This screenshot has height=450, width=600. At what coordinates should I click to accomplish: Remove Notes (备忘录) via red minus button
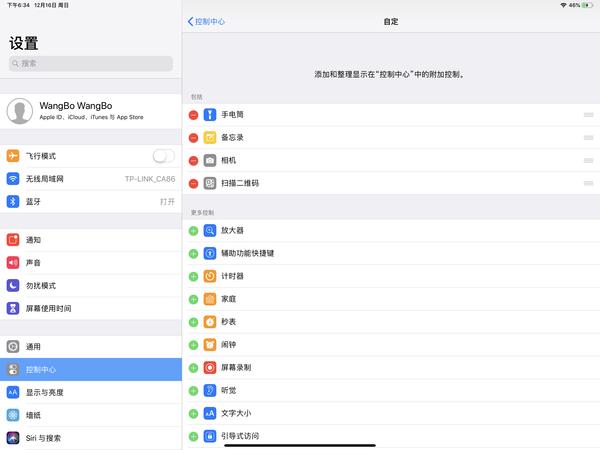click(194, 138)
